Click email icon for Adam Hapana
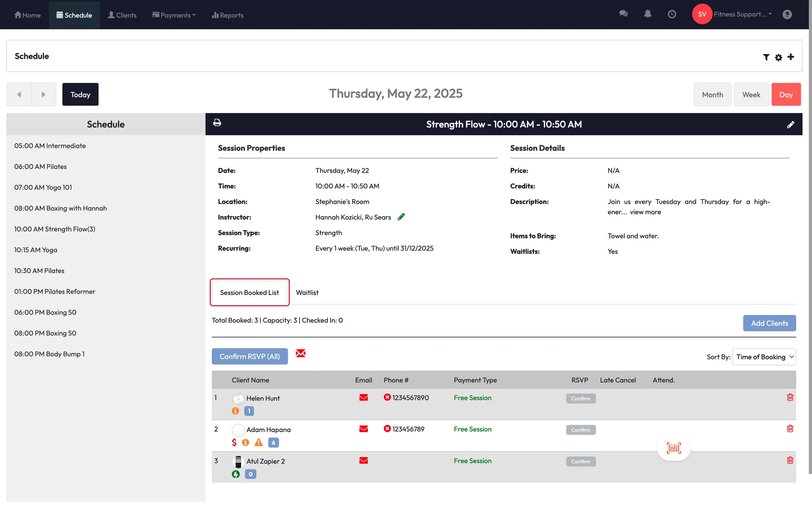812x505 pixels. 363,429
